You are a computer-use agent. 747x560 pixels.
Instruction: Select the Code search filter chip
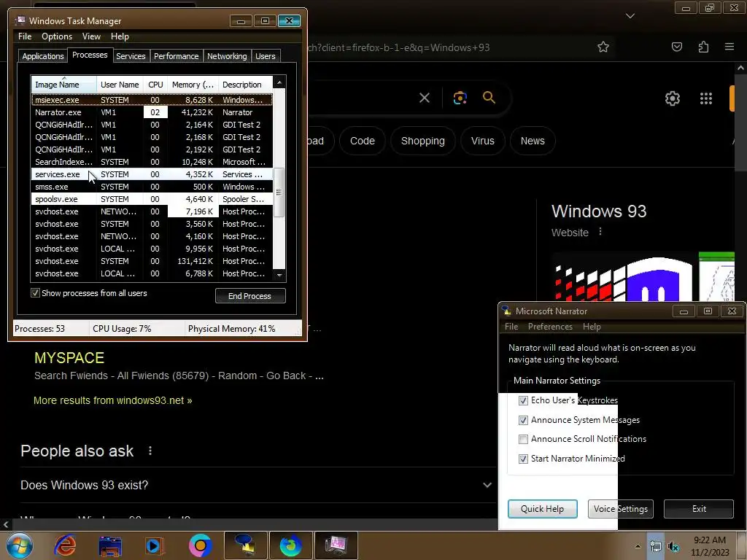pyautogui.click(x=362, y=141)
